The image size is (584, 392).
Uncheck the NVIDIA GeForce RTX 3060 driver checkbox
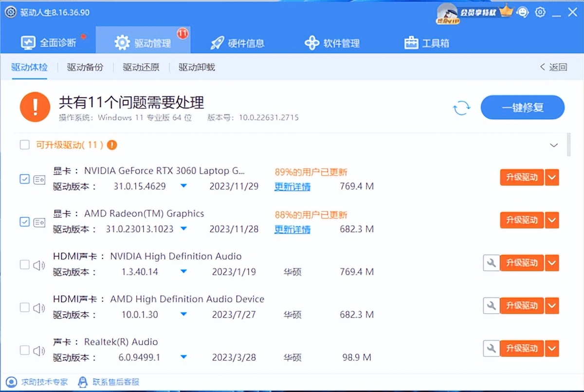point(24,179)
